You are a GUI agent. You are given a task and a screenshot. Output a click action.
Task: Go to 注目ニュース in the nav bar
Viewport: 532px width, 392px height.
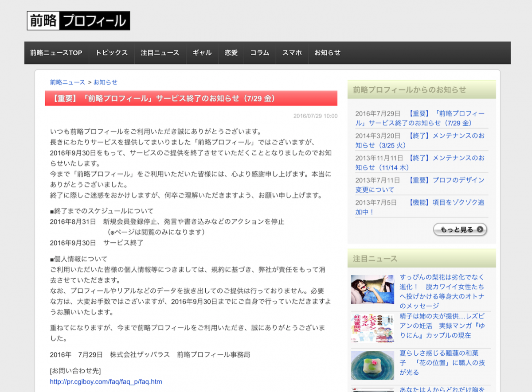pos(160,53)
